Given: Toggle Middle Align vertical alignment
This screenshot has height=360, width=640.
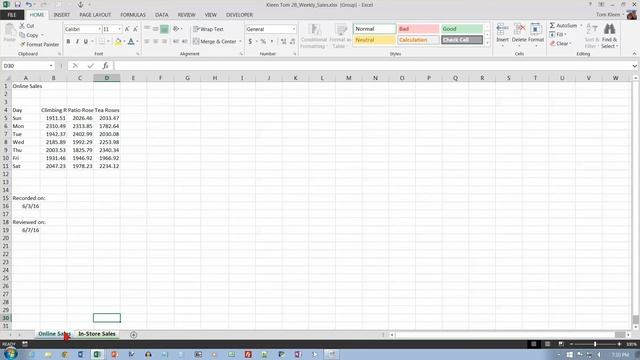Looking at the screenshot, I should pyautogui.click(x=156, y=29).
